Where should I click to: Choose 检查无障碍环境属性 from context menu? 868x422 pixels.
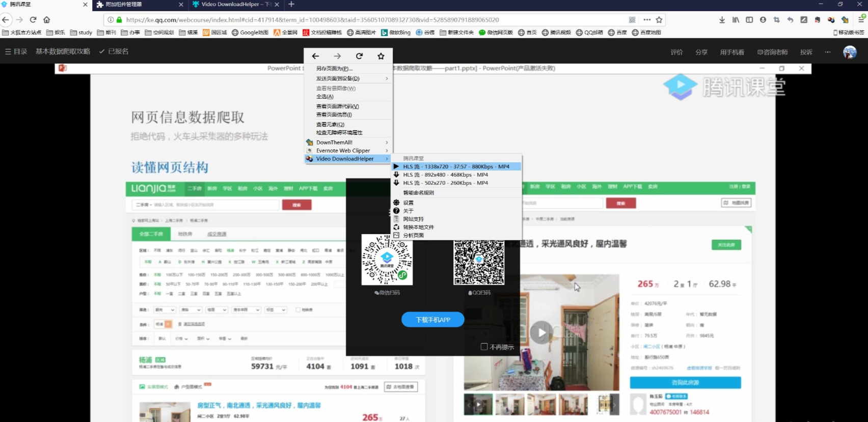tap(348, 132)
